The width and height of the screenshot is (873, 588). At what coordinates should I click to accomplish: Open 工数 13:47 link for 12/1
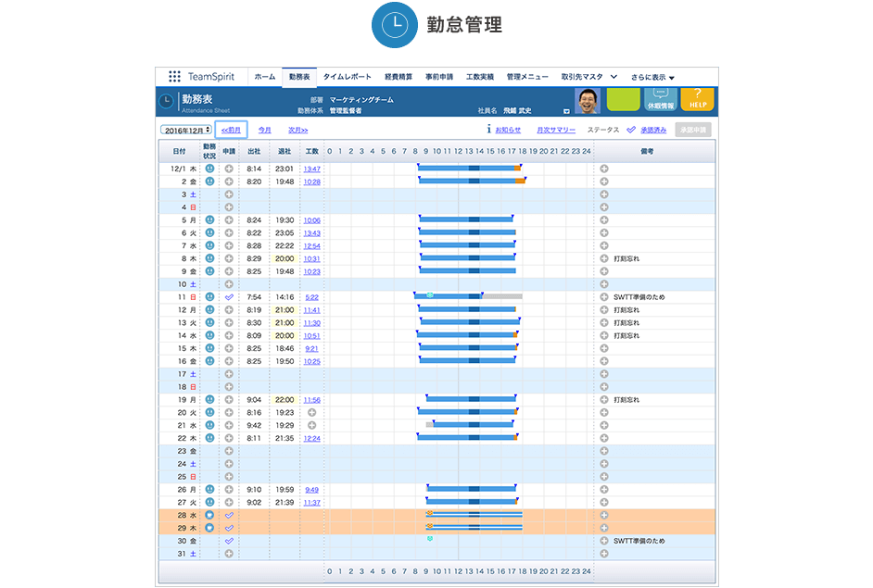(311, 169)
